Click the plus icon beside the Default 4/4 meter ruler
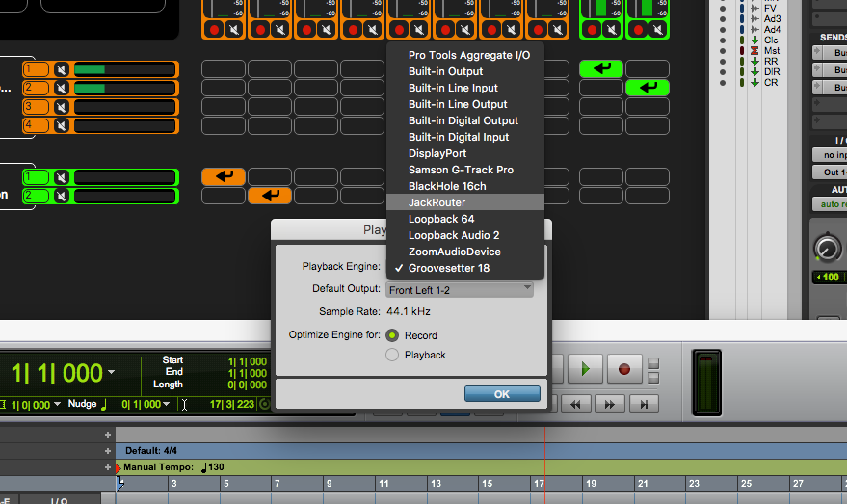 pyautogui.click(x=108, y=451)
